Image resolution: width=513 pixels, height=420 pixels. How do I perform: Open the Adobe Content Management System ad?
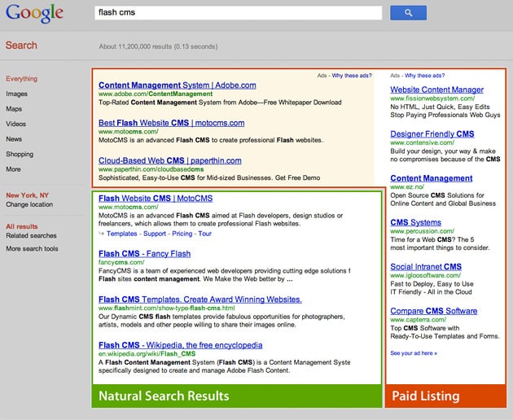[x=177, y=85]
